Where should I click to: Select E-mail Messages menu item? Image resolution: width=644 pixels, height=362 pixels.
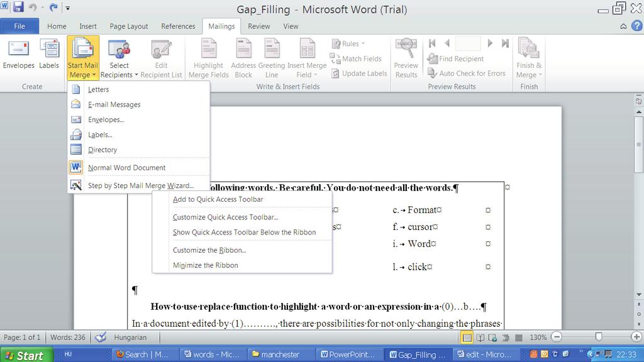(139, 104)
